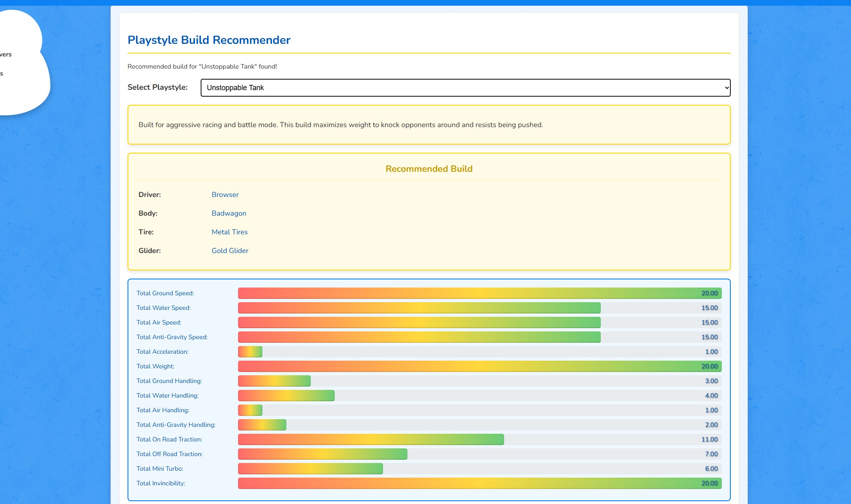851x504 pixels.
Task: Click the Recommended Build section title
Action: [429, 169]
